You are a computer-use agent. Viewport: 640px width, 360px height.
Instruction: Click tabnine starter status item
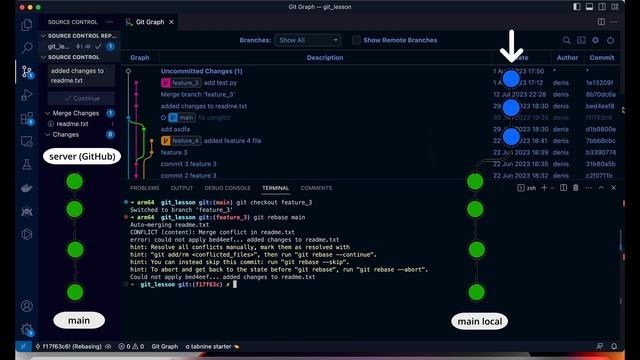pos(212,346)
